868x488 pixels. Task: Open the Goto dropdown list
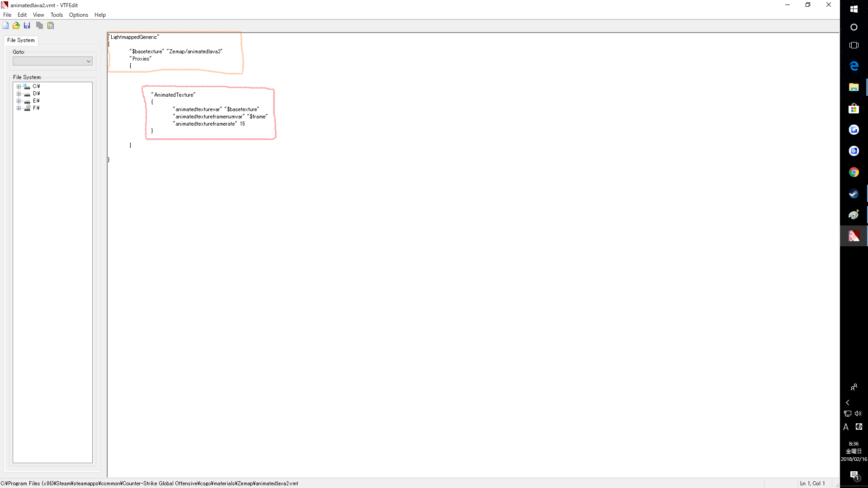[x=89, y=61]
